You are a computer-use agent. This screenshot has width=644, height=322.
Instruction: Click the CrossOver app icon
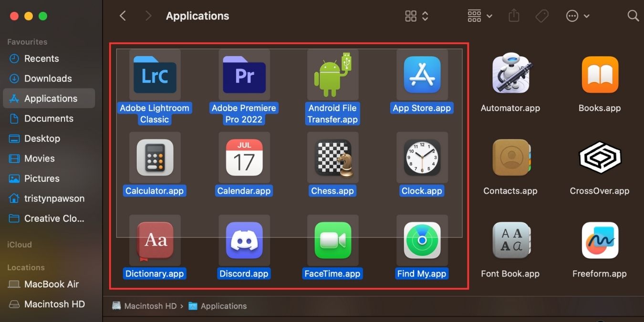(600, 157)
